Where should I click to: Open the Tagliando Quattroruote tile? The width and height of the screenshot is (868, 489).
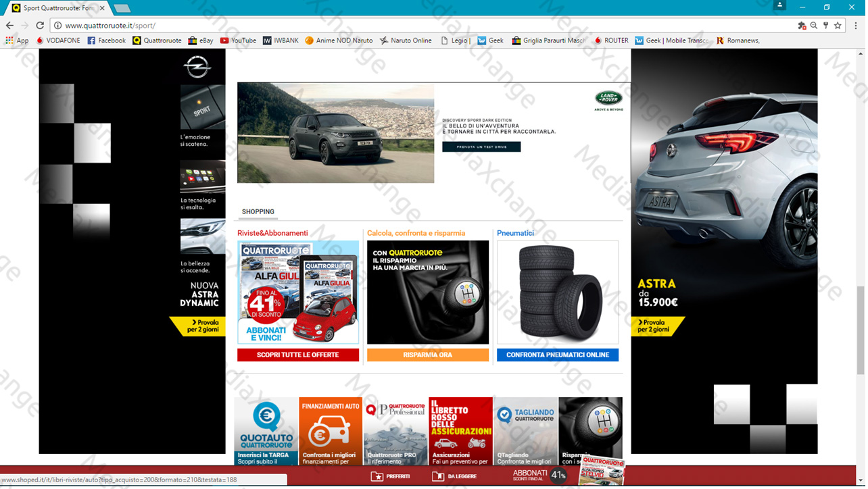click(525, 431)
